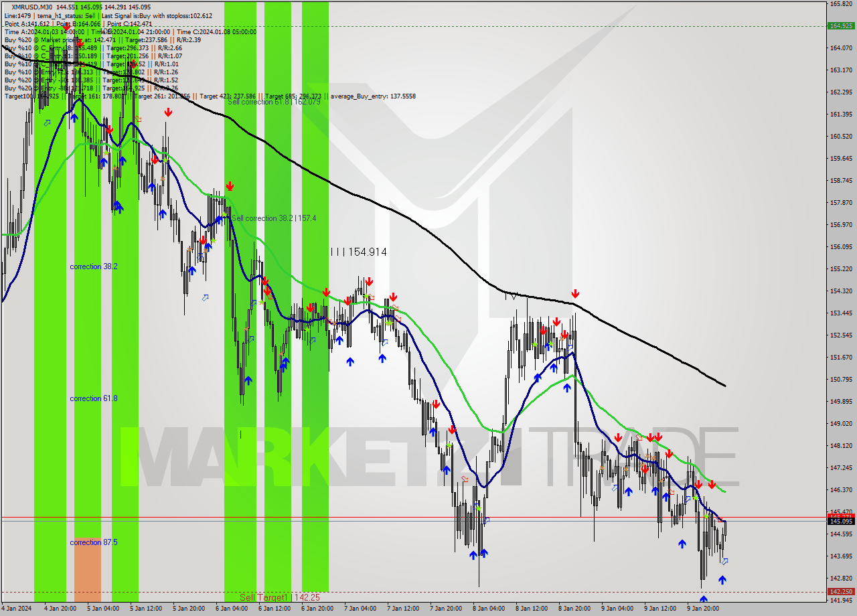Click '5 Jan 20:00' on the time axis
This screenshot has height=616, width=857.
point(188,609)
